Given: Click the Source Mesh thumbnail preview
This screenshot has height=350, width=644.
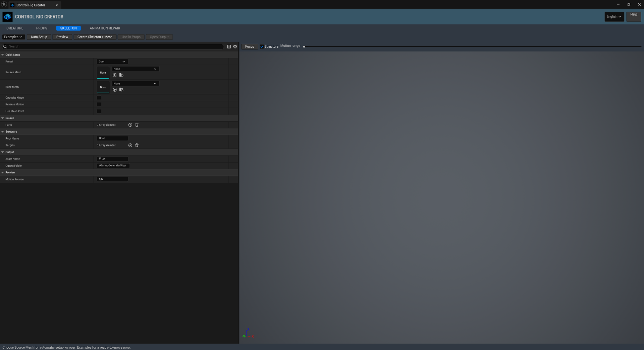Looking at the screenshot, I should 103,73.
